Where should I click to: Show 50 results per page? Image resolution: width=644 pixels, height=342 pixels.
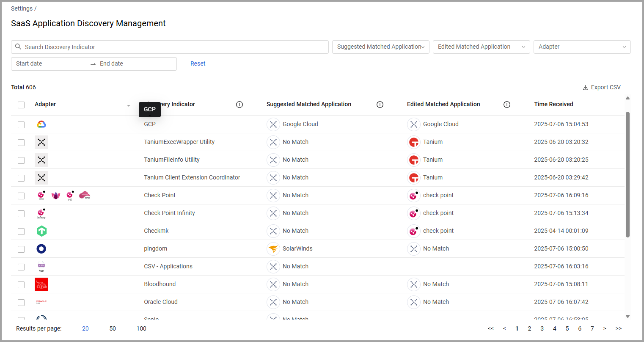coord(113,328)
